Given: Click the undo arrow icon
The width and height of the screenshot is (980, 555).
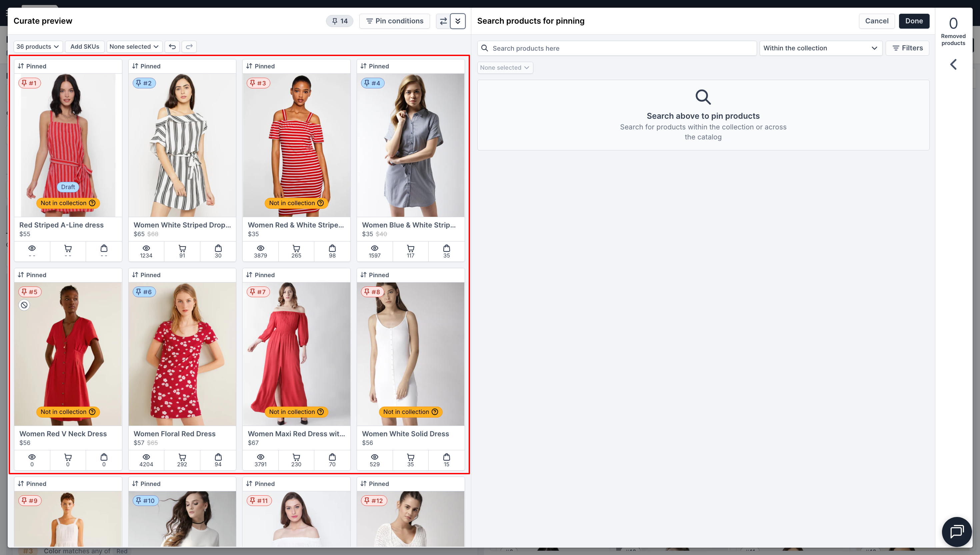Looking at the screenshot, I should (172, 46).
